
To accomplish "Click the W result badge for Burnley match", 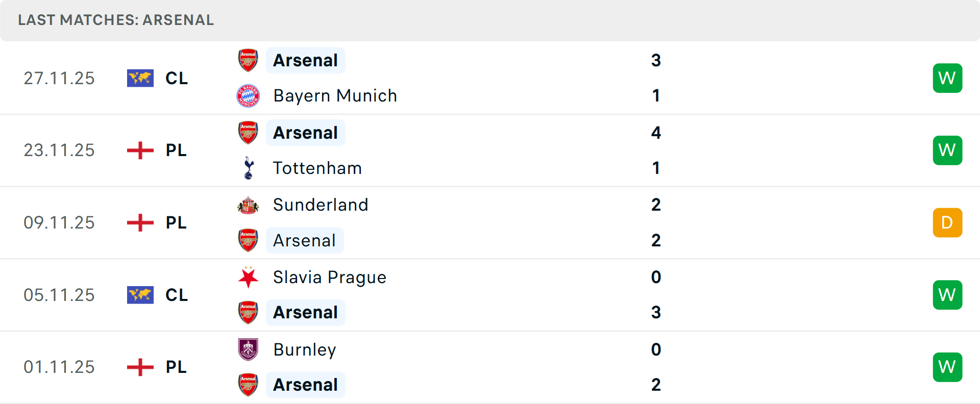I will pyautogui.click(x=947, y=367).
